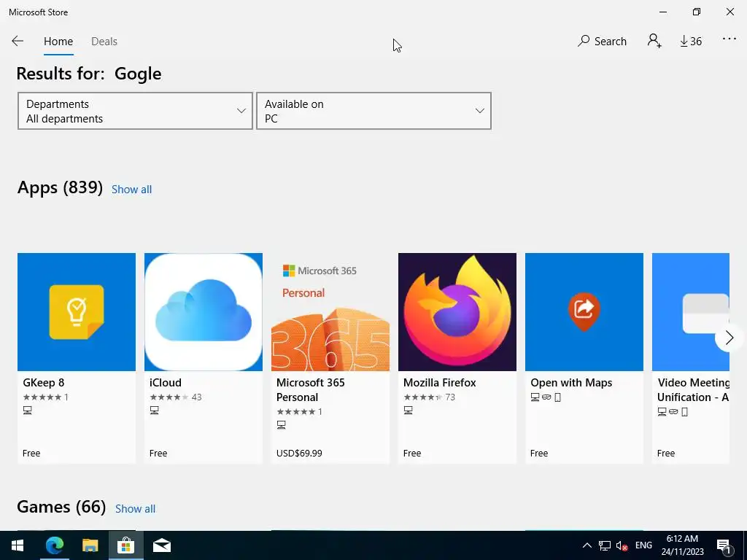The image size is (747, 560).
Task: Open the Mozilla Firefox tile image
Action: (457, 312)
